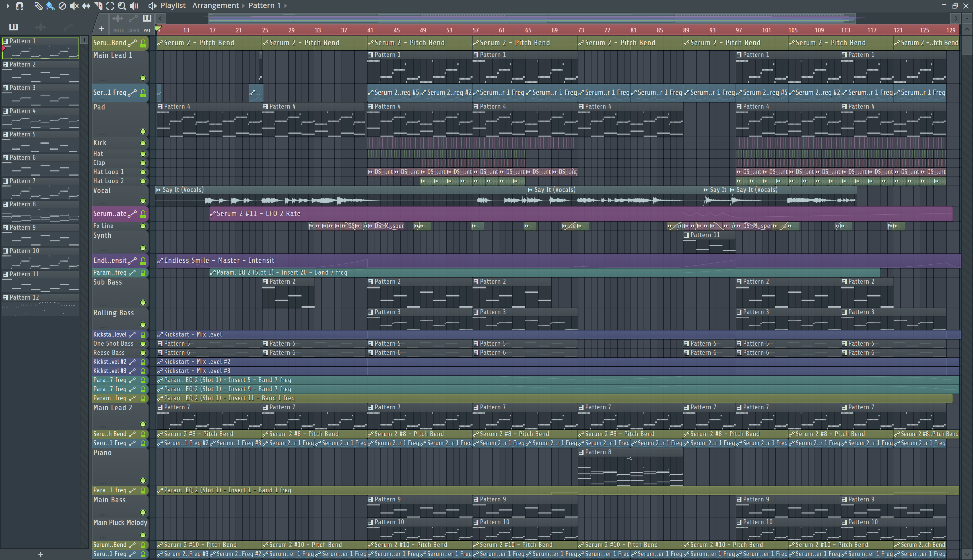The image size is (973, 560).
Task: Select the Paint brush tool
Action: [50, 6]
